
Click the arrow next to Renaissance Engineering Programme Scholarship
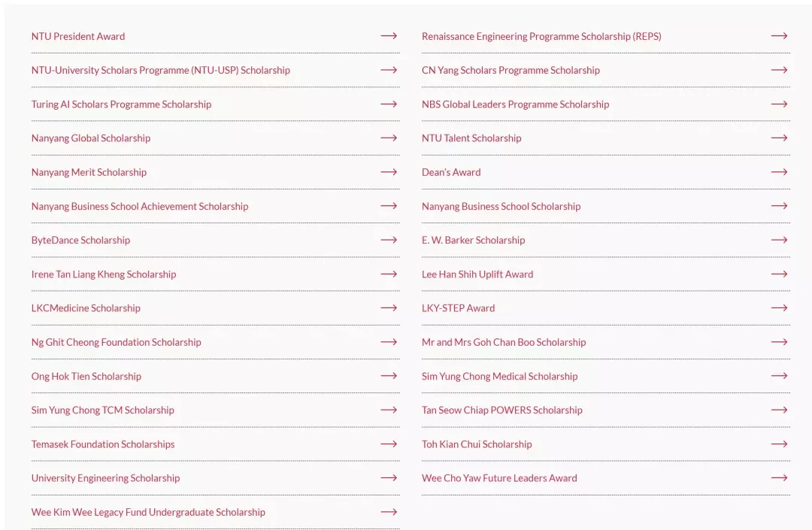pos(780,36)
